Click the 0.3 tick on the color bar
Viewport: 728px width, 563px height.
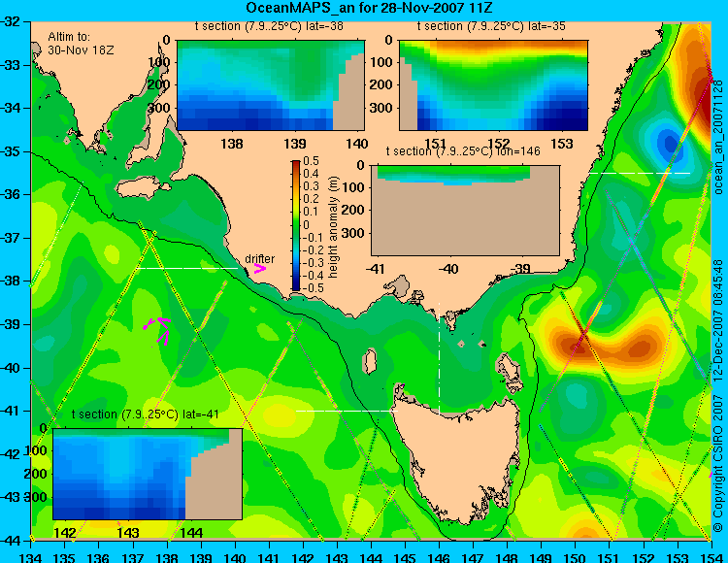pos(311,186)
